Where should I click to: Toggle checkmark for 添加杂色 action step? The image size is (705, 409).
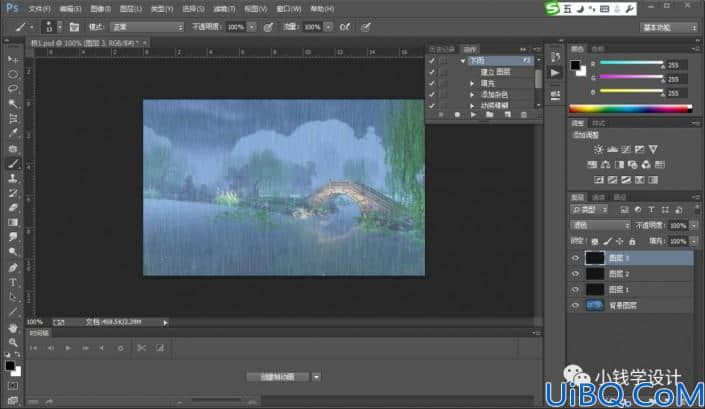432,94
